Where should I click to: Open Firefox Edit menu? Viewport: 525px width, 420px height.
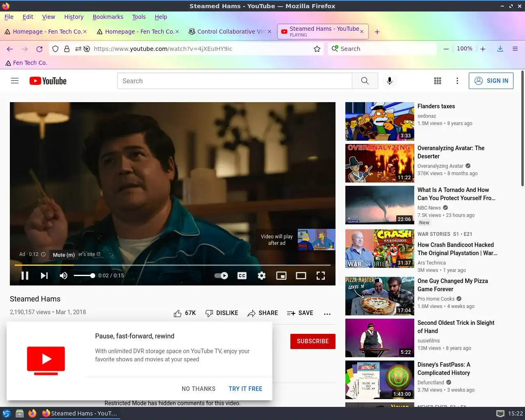[28, 17]
